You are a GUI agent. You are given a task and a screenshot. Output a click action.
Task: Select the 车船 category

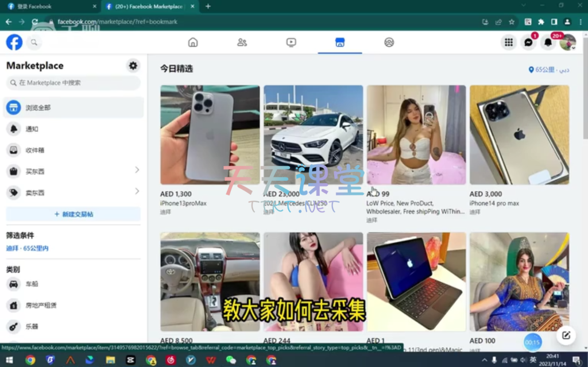pyautogui.click(x=32, y=284)
